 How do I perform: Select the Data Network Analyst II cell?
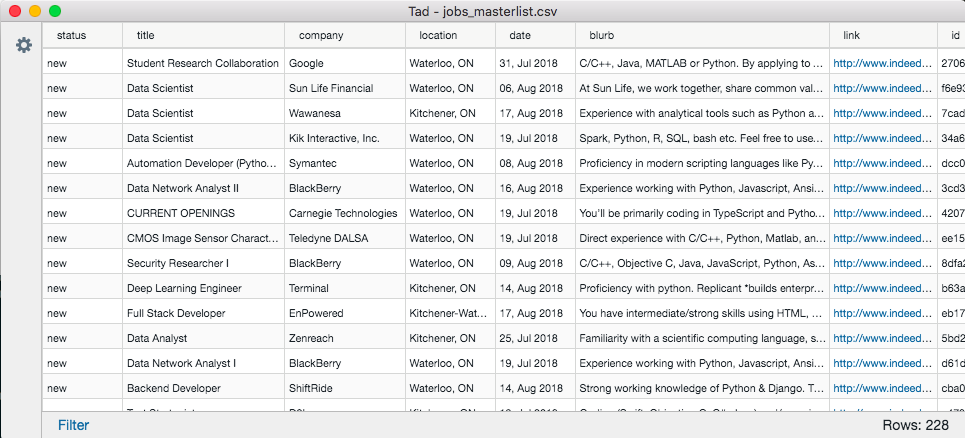click(203, 188)
